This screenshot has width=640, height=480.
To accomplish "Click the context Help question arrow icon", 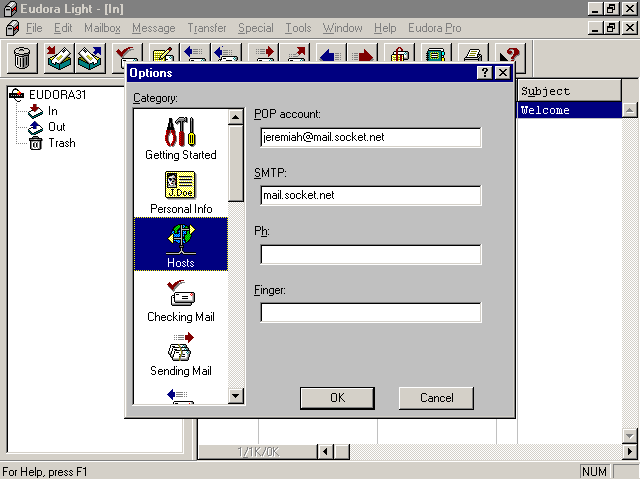I will [x=509, y=53].
